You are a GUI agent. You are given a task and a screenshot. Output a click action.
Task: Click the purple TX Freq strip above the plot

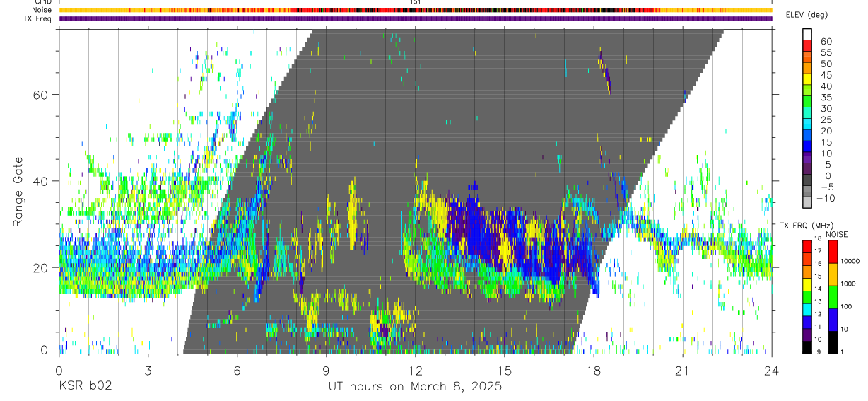[x=415, y=18]
